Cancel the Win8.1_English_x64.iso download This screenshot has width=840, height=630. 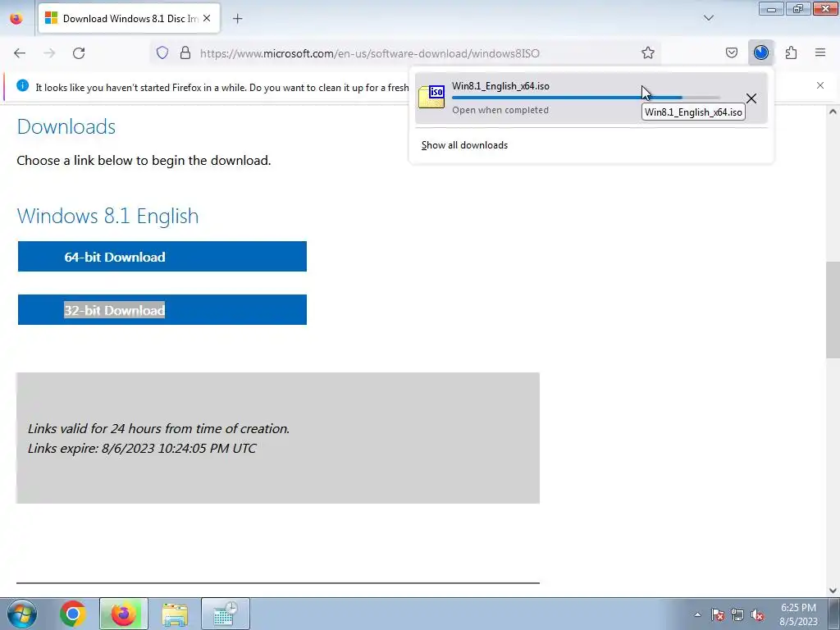point(751,98)
